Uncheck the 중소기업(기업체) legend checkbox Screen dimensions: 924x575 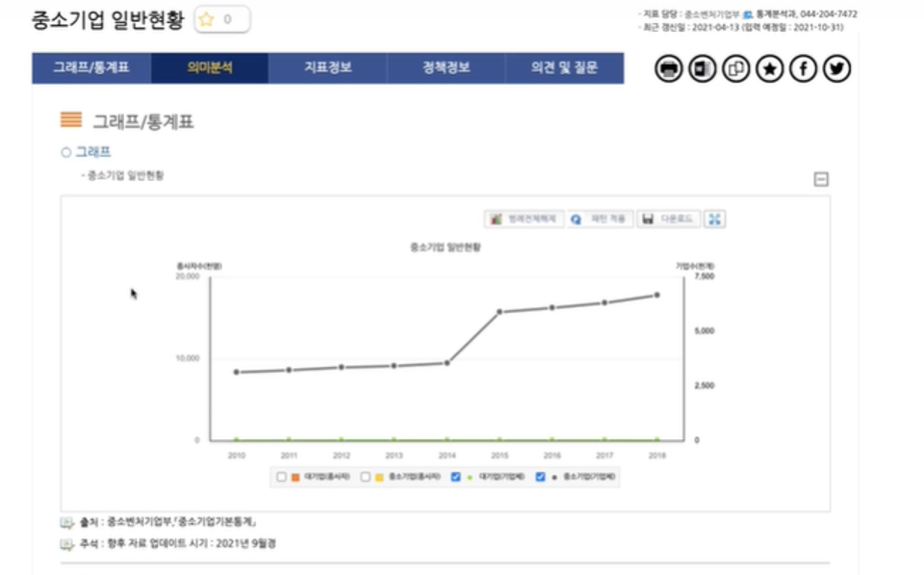point(540,477)
